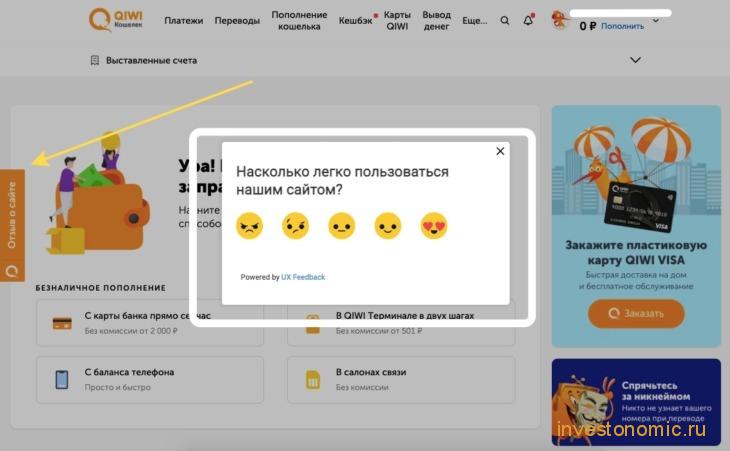The height and width of the screenshot is (451, 730).
Task: Open the QIWI Кошелек logo home link
Action: point(115,20)
